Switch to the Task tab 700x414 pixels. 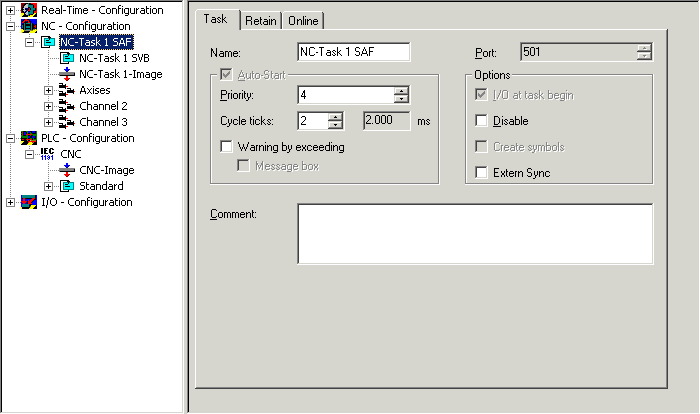point(217,19)
